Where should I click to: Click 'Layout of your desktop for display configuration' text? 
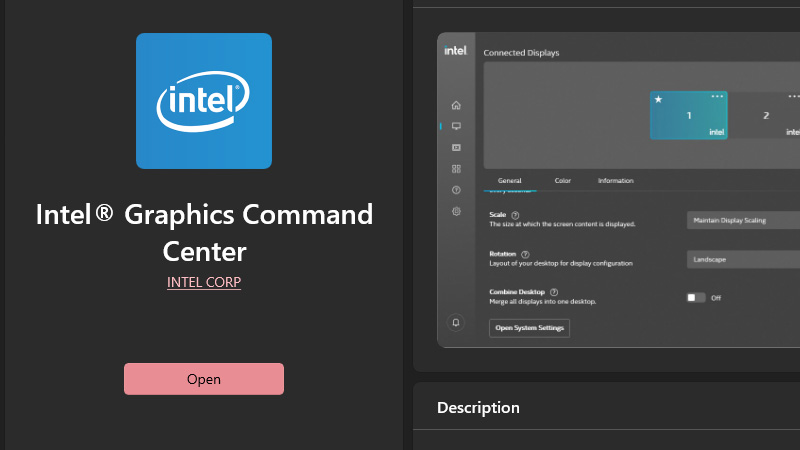(x=561, y=263)
